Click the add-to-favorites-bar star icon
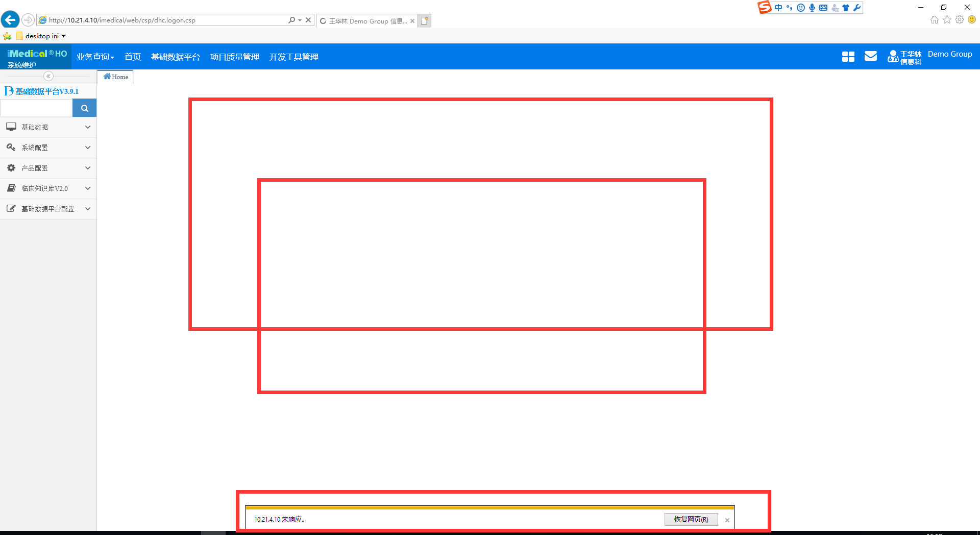The width and height of the screenshot is (980, 535). coord(7,36)
